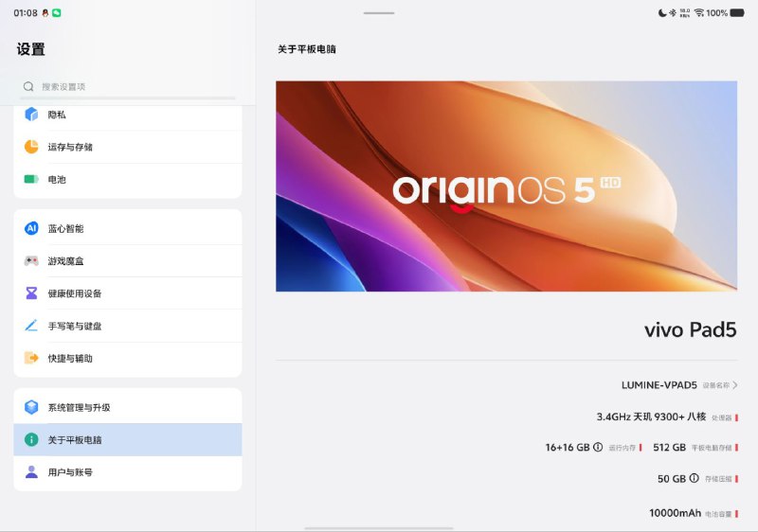
Task: Select the 关于平板电脑 menu item
Action: point(128,440)
